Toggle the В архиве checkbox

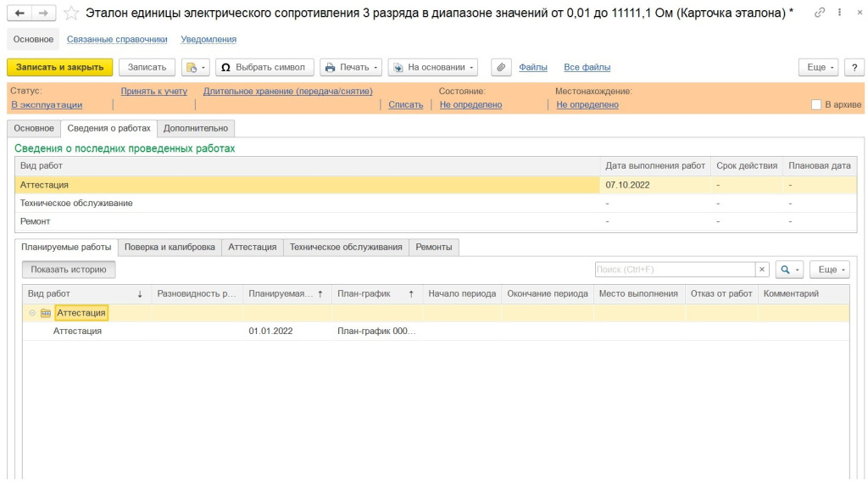[x=816, y=104]
